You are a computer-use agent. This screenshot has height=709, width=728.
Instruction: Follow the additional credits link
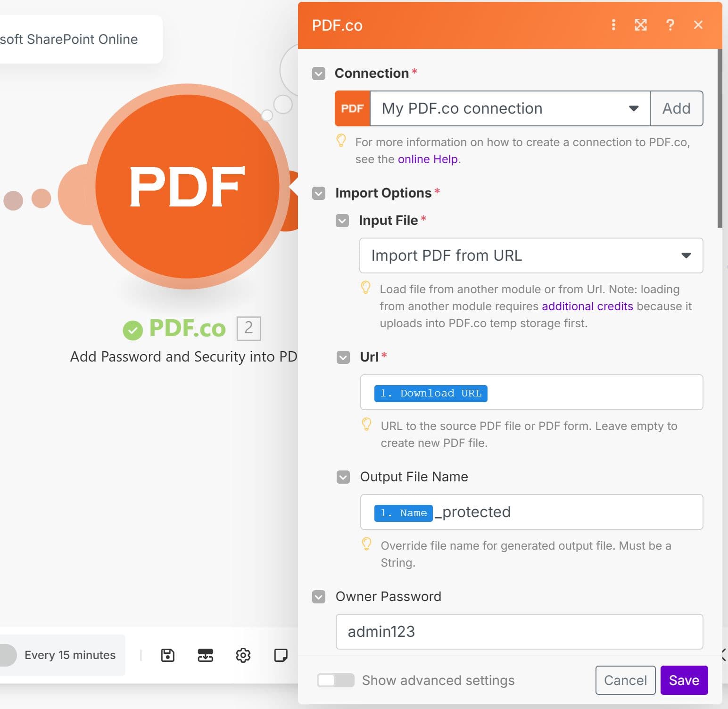[x=587, y=306]
